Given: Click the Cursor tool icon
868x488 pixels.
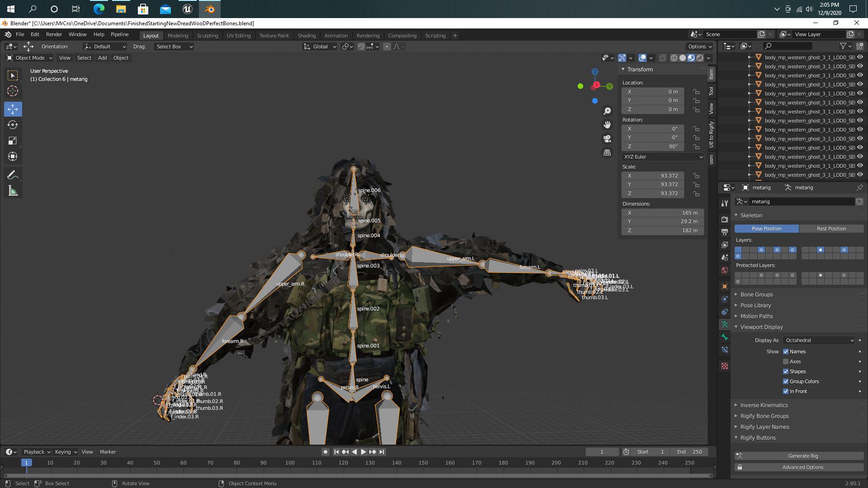Looking at the screenshot, I should coord(13,90).
